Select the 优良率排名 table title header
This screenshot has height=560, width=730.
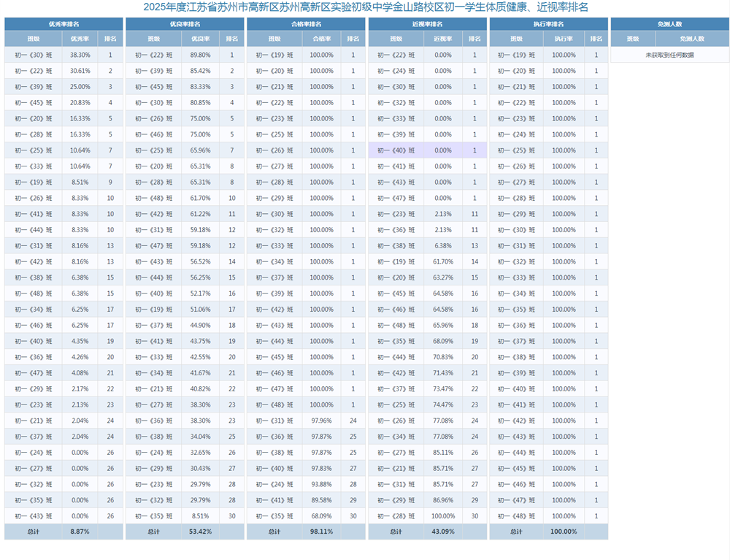[x=185, y=24]
